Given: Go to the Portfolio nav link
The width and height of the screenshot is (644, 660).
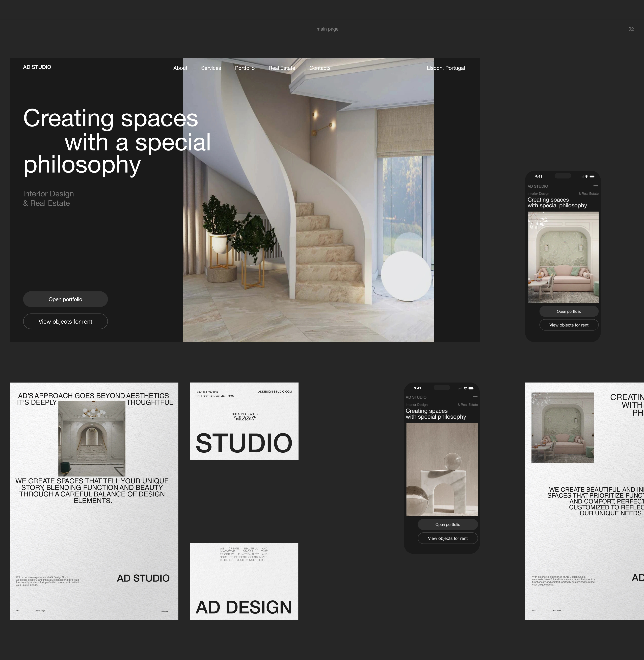Looking at the screenshot, I should [245, 68].
